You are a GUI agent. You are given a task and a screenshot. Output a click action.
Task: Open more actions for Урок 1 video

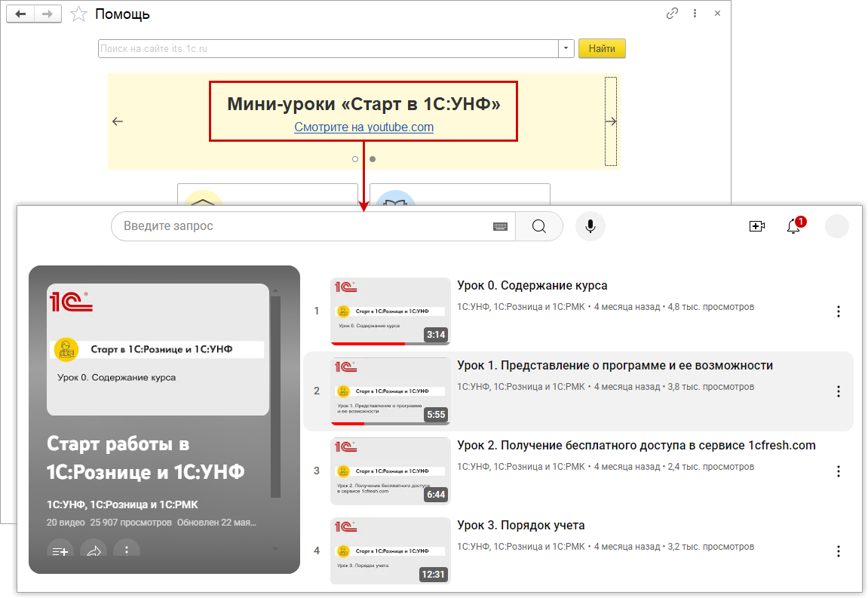click(x=838, y=391)
